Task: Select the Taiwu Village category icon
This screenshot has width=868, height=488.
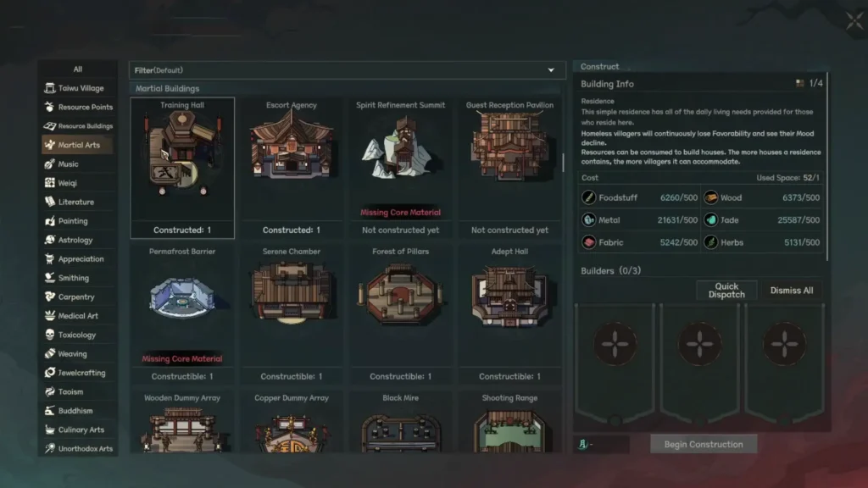Action: 50,88
